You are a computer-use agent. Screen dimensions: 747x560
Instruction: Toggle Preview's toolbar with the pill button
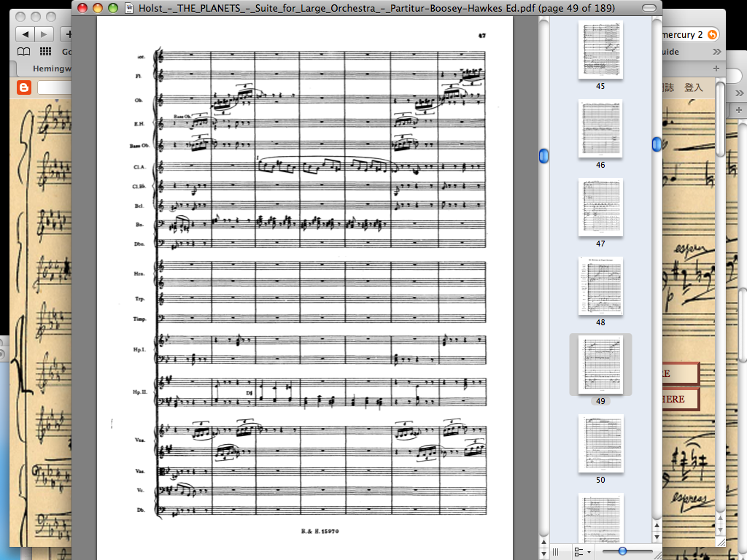[x=649, y=8]
